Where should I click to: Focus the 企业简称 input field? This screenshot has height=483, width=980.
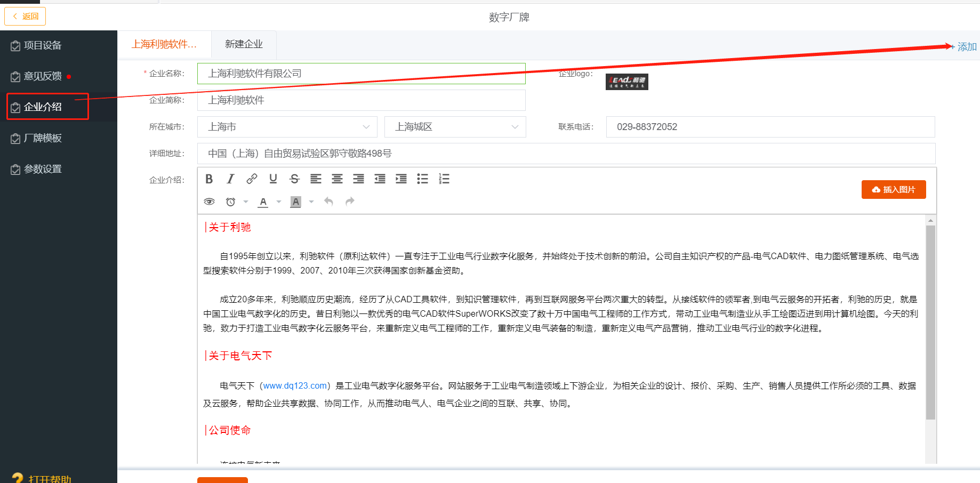coord(362,100)
